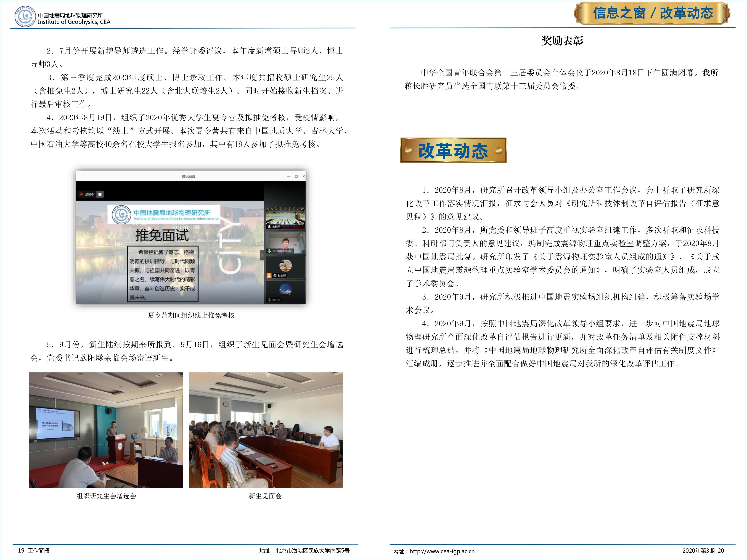Viewport: 747px width, 560px height.
Task: Click caption 夏令营期间组织线上推免考核
Action: coord(191,315)
